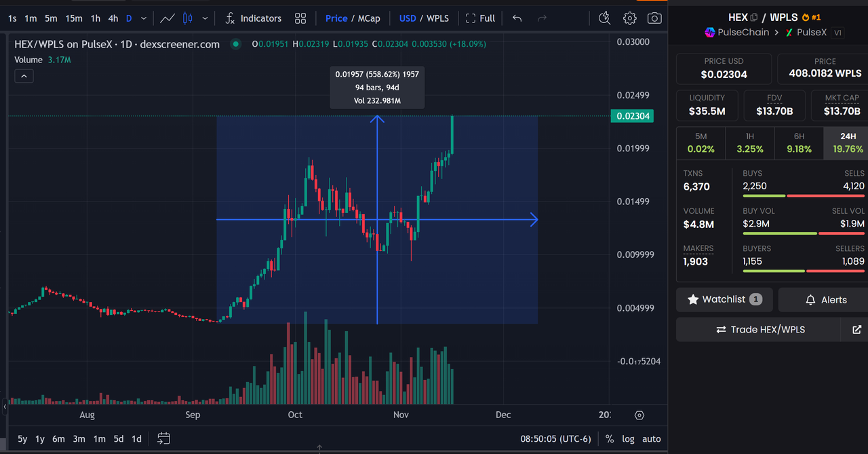868x454 pixels.
Task: Click the FDV $13.70B box
Action: (x=774, y=105)
